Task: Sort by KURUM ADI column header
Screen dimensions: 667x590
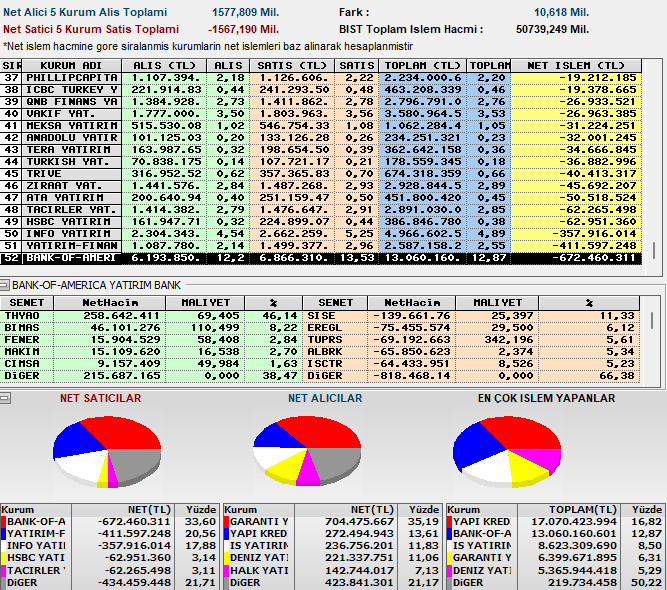Action: coord(71,66)
